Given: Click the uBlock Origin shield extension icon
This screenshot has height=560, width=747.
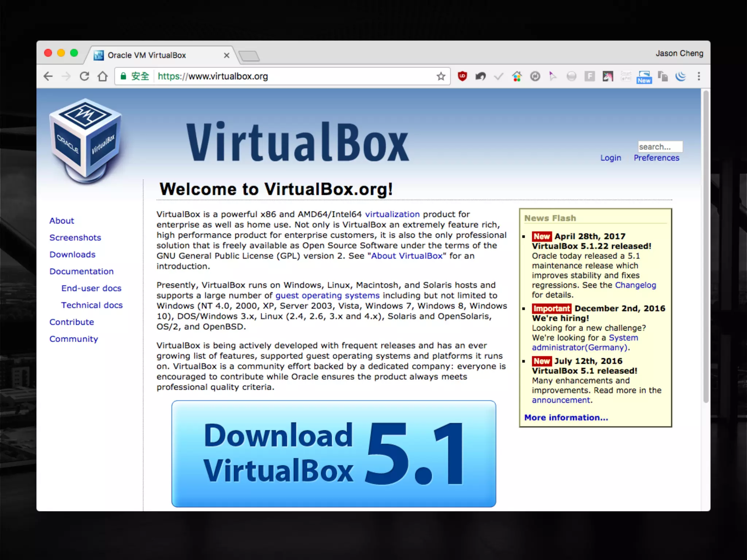Looking at the screenshot, I should coord(462,76).
